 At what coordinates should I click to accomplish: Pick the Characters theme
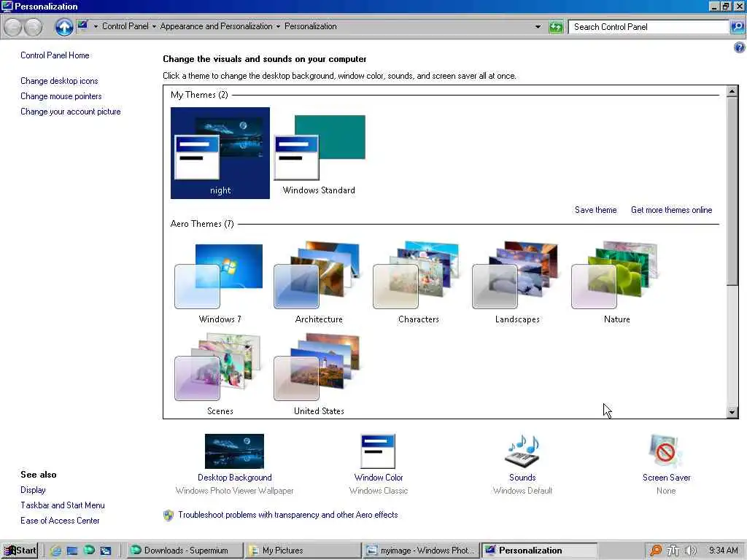coord(418,283)
